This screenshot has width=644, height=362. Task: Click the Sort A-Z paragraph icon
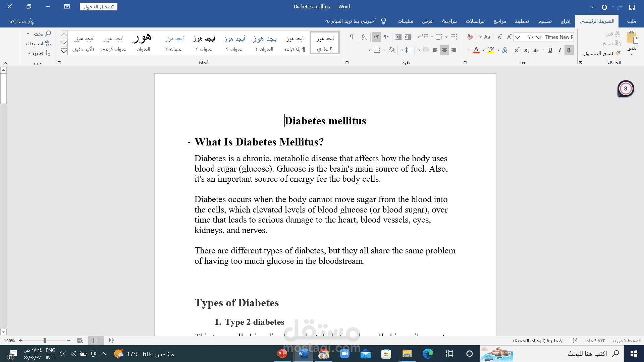tap(364, 37)
